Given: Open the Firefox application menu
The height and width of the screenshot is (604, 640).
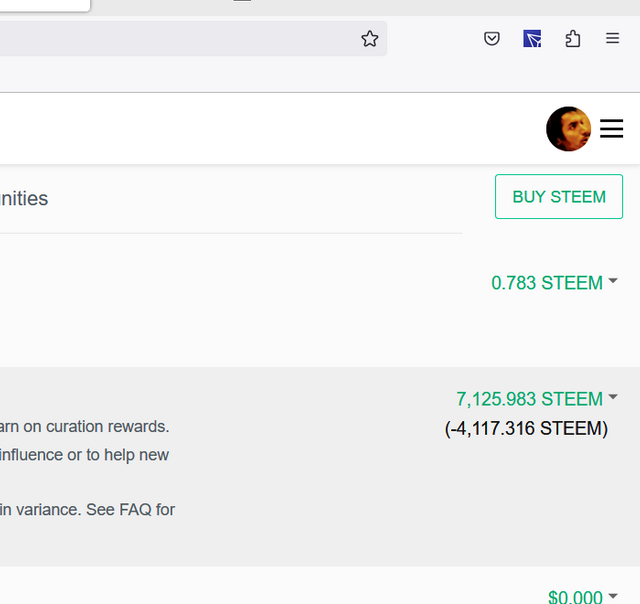Looking at the screenshot, I should 612,38.
